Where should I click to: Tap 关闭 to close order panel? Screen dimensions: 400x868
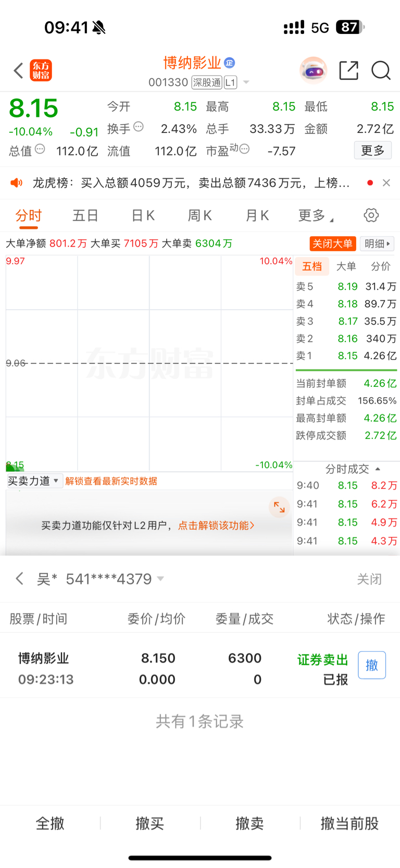tap(369, 579)
